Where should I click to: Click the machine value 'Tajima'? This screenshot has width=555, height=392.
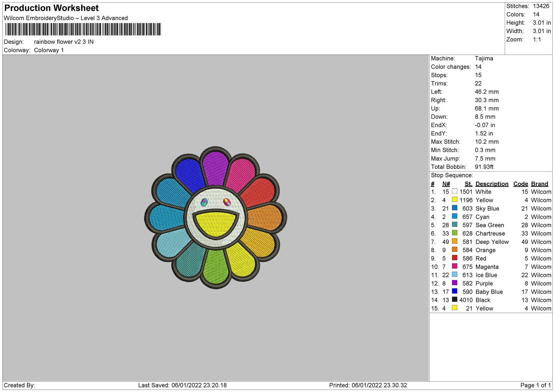coord(484,58)
